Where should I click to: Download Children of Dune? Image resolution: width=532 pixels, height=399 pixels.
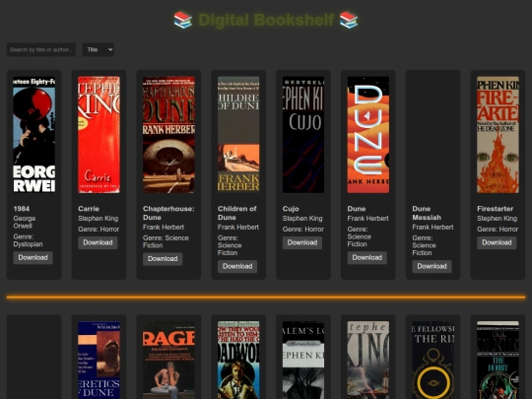[x=237, y=266]
